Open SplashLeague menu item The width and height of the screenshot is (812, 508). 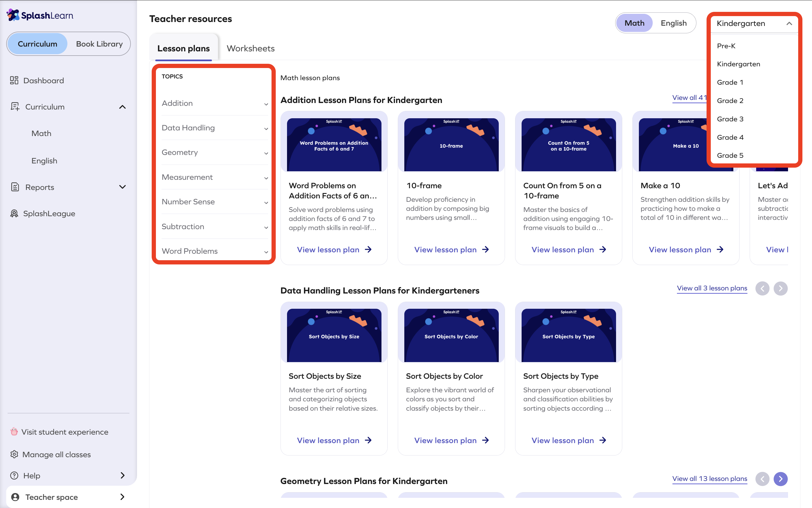coord(49,213)
